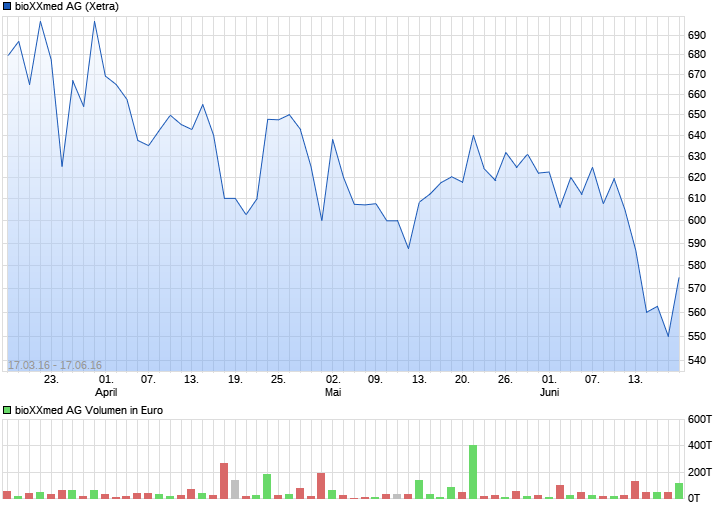
Task: Click the 'bioXXmed AG (Xetra)' chart title
Action: pos(67,6)
